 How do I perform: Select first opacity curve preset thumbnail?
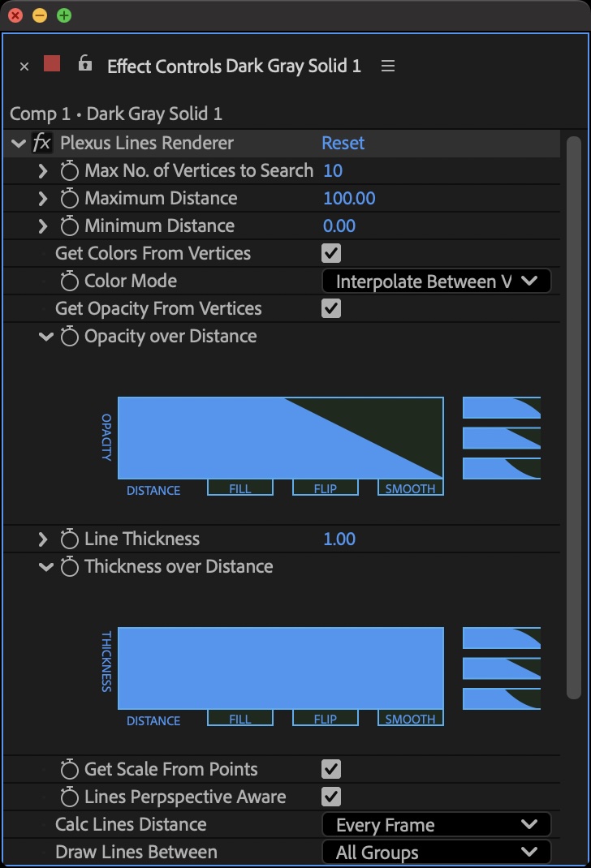(501, 407)
